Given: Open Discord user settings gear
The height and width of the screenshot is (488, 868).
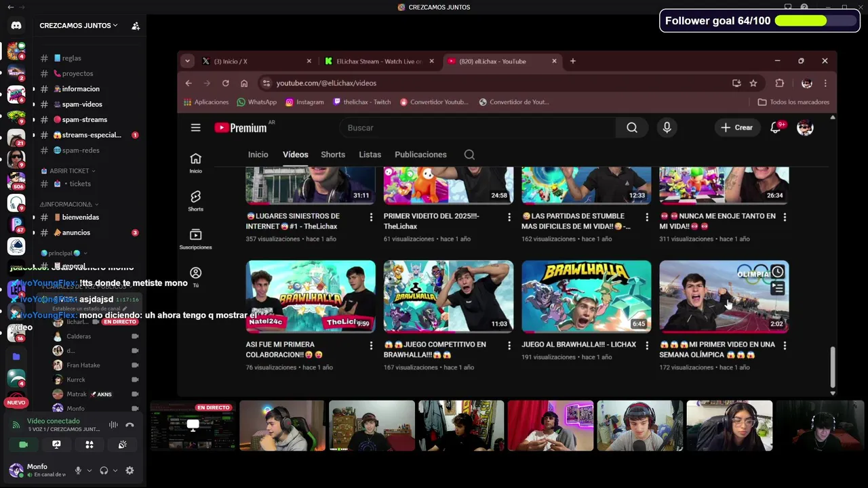Looking at the screenshot, I should (130, 470).
